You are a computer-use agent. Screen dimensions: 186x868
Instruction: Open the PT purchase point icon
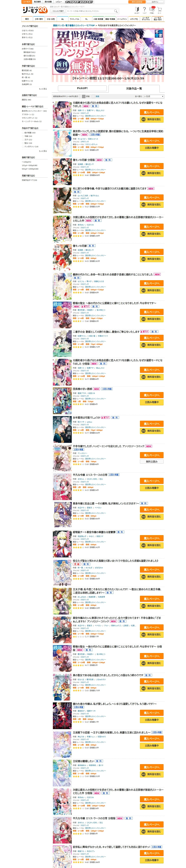[x=152, y=10]
